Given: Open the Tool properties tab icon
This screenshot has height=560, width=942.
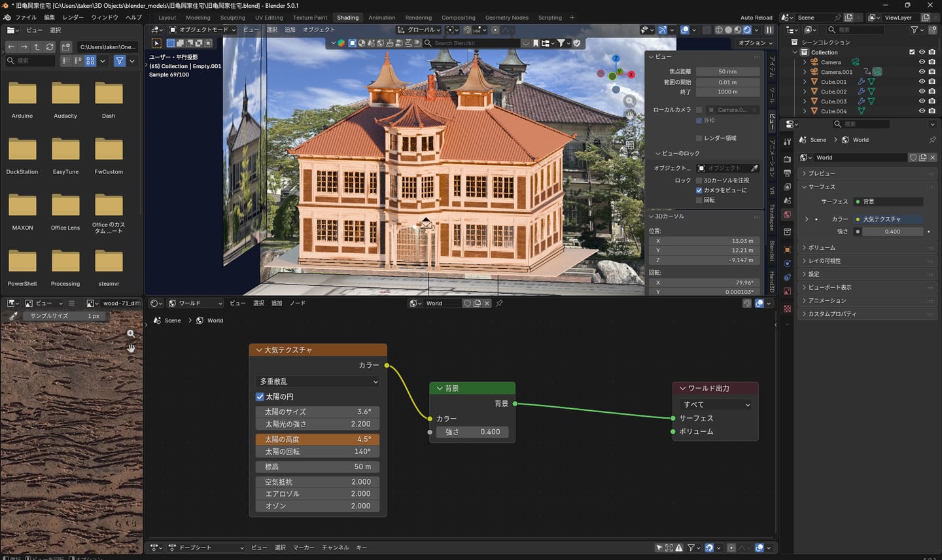Looking at the screenshot, I should tap(787, 142).
